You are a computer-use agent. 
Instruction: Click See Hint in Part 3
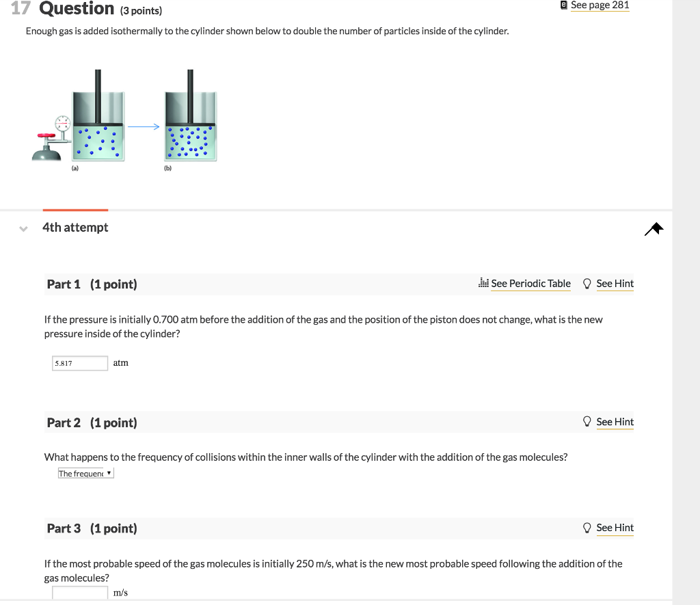[x=615, y=527]
